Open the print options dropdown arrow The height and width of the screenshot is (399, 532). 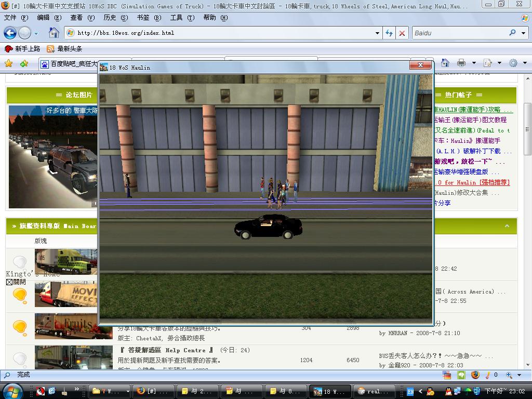(473, 63)
